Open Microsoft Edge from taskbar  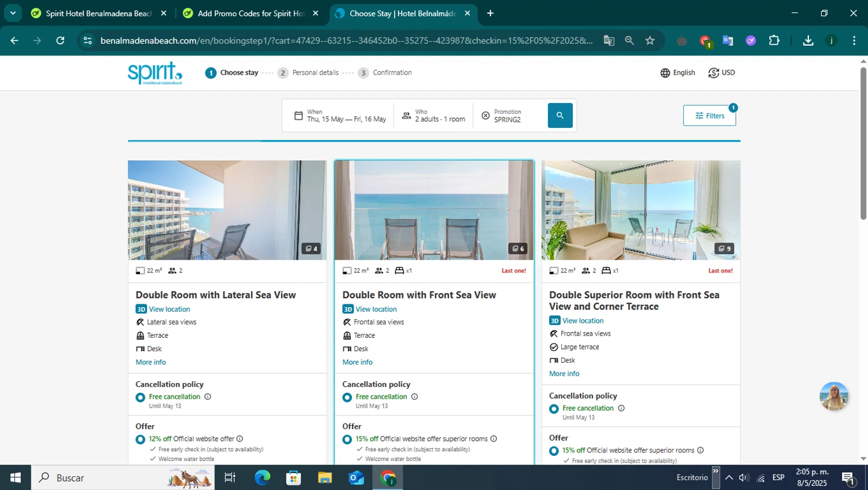pyautogui.click(x=262, y=478)
